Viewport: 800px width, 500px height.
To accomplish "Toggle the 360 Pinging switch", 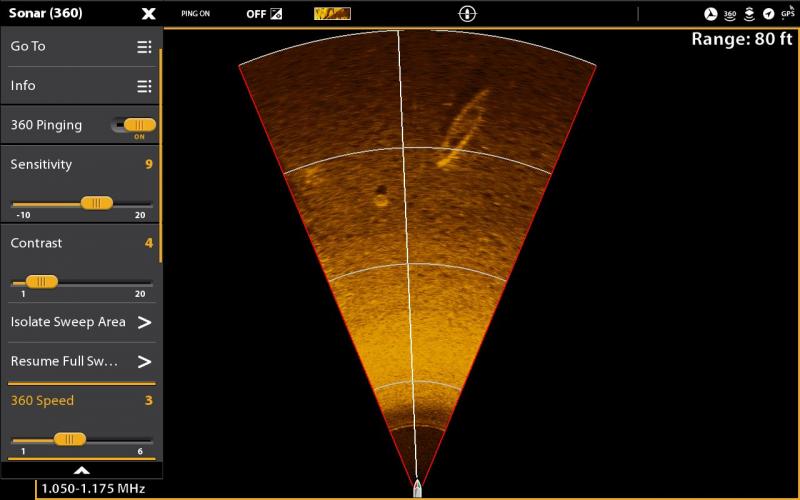I will pos(134,126).
